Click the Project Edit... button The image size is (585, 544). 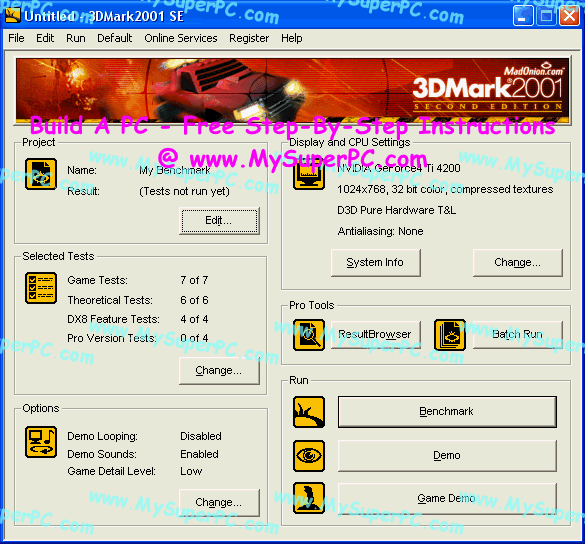[x=219, y=221]
